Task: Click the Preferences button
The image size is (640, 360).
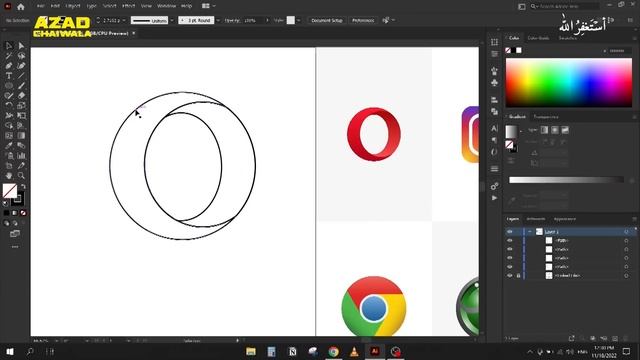Action: point(363,20)
